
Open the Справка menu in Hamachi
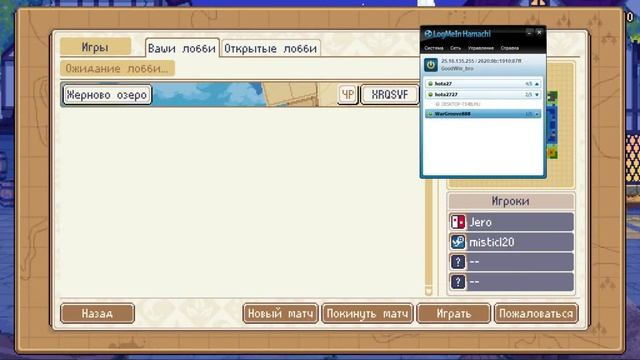pos(510,48)
